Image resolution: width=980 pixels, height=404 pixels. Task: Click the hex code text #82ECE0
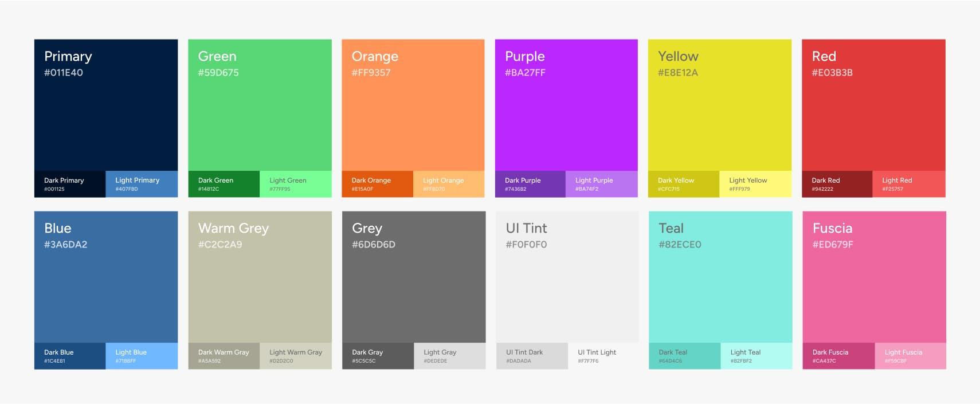[680, 245]
